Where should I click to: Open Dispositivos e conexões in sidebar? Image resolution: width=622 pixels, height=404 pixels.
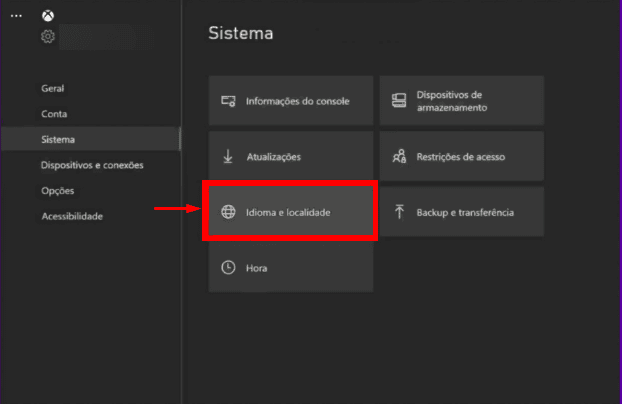tap(92, 165)
